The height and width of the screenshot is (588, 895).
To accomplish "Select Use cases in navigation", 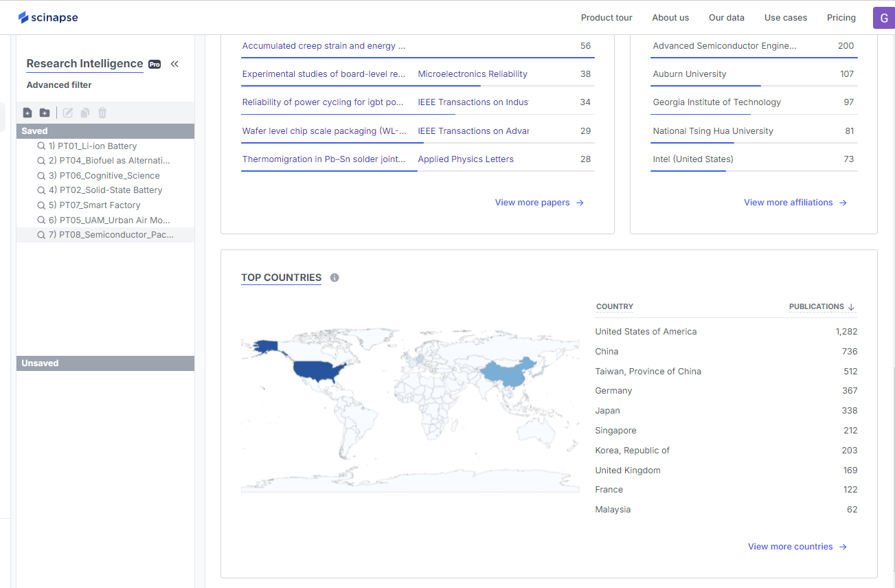I will click(786, 18).
